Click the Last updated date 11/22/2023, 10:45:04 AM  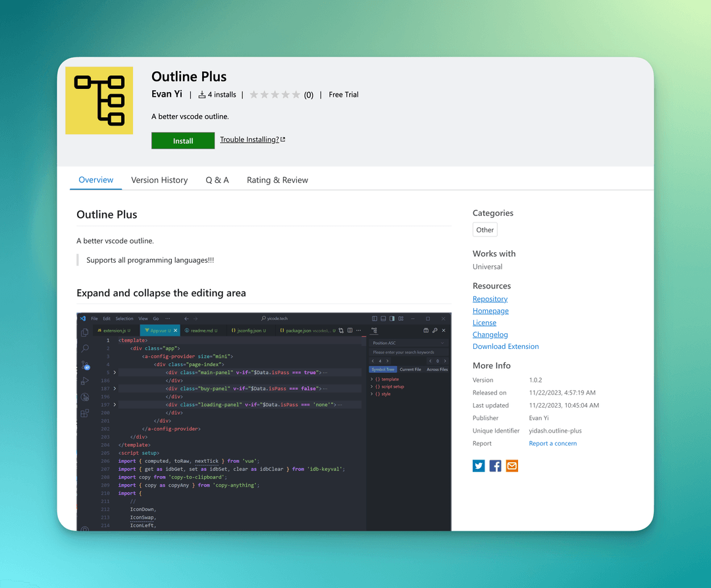[x=564, y=406]
